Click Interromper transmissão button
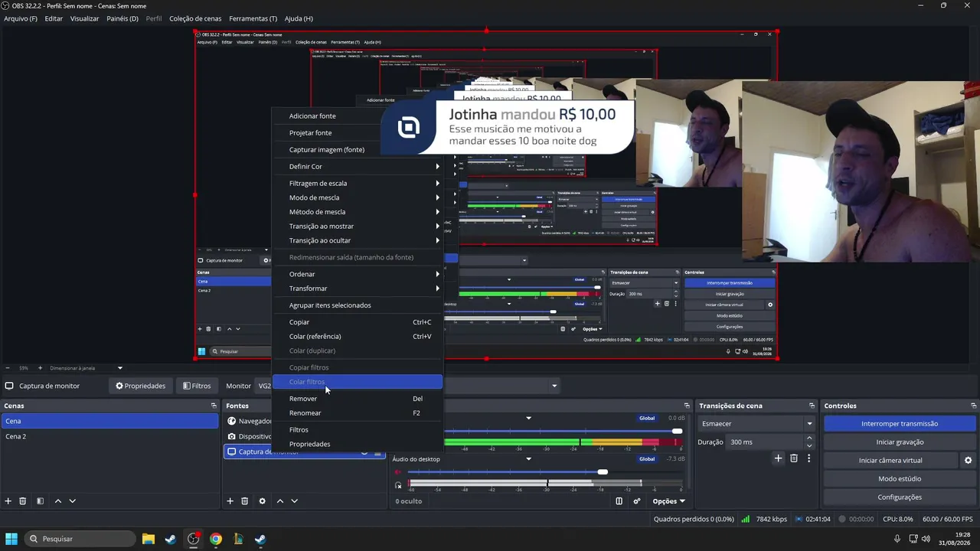The image size is (980, 551). (x=900, y=424)
